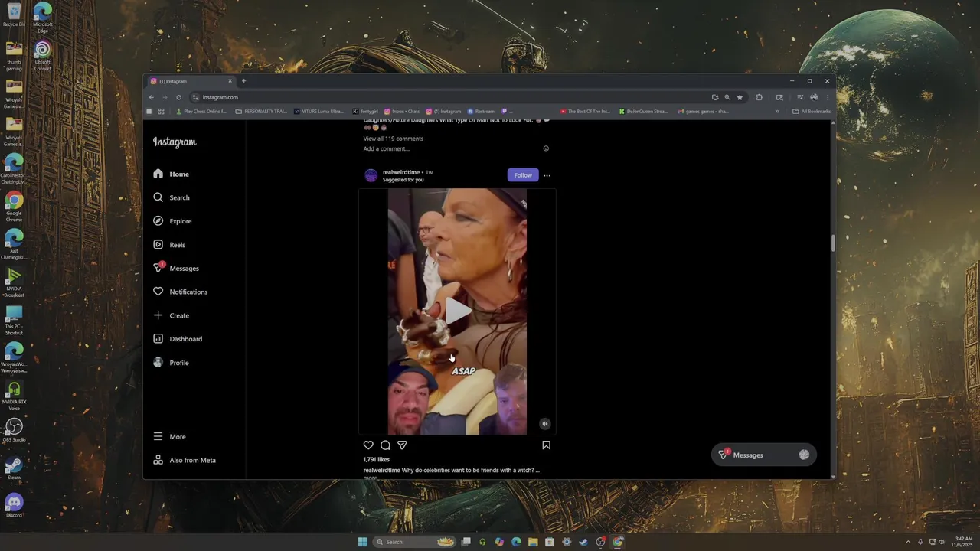980x551 pixels.
Task: Click the page vertical scrollbar thumb
Action: click(x=832, y=243)
